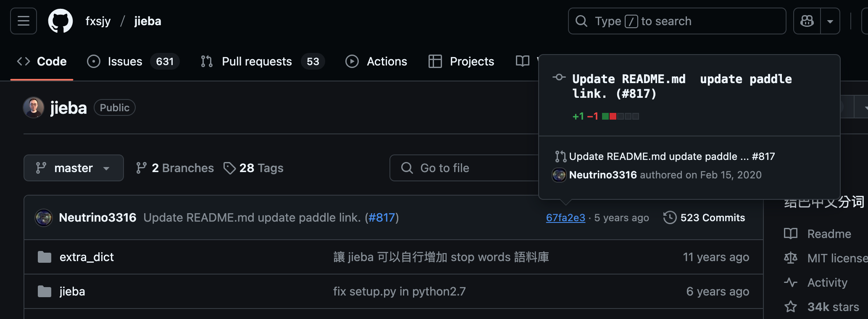Open the Activity pulse link

pyautogui.click(x=827, y=282)
